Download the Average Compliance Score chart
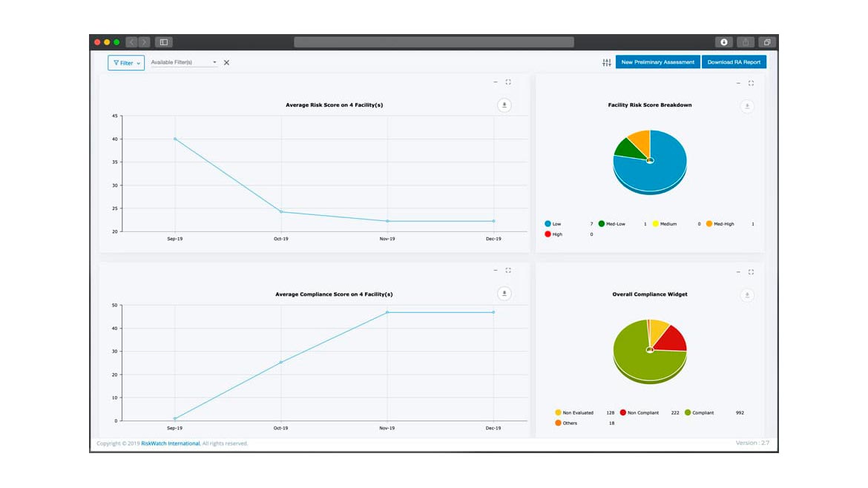Image resolution: width=868 pixels, height=488 pixels. tap(504, 294)
